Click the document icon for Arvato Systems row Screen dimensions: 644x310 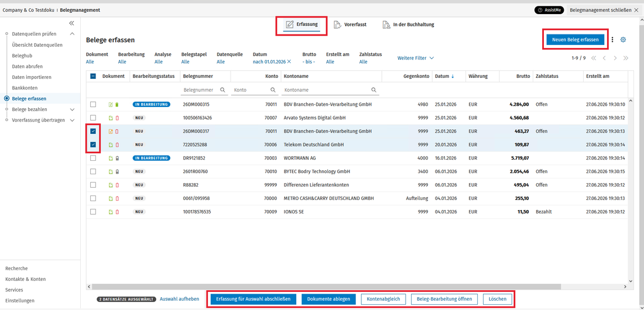coord(111,118)
